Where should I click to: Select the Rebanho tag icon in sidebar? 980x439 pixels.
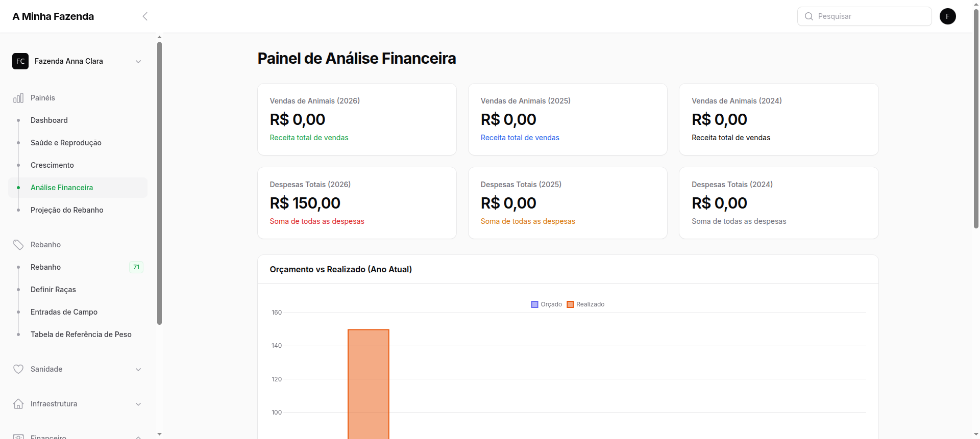point(18,244)
